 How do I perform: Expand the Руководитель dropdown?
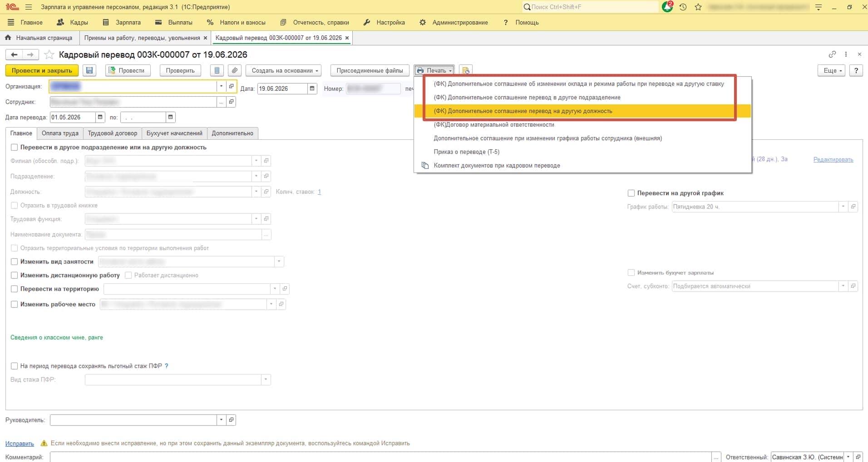tap(221, 420)
